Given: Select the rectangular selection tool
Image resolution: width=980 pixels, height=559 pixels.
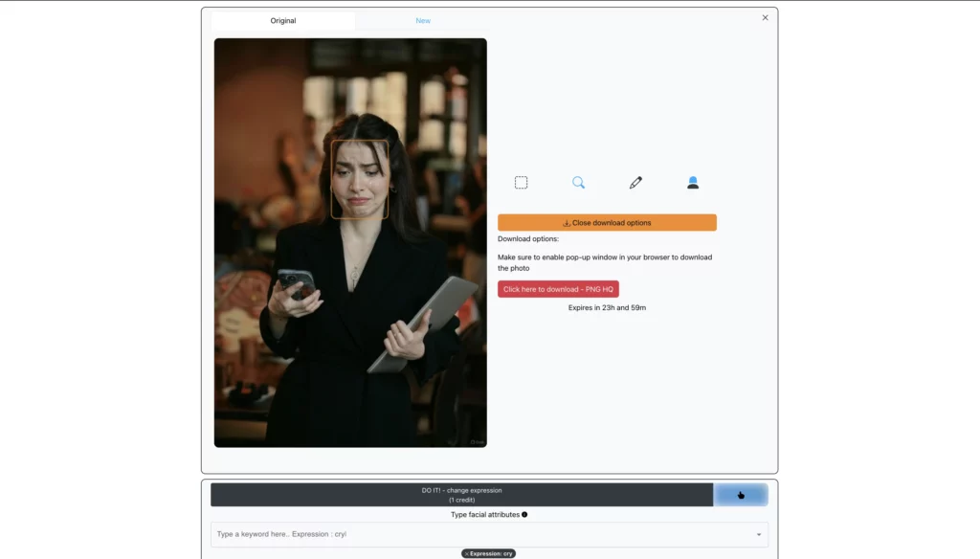Looking at the screenshot, I should [522, 182].
